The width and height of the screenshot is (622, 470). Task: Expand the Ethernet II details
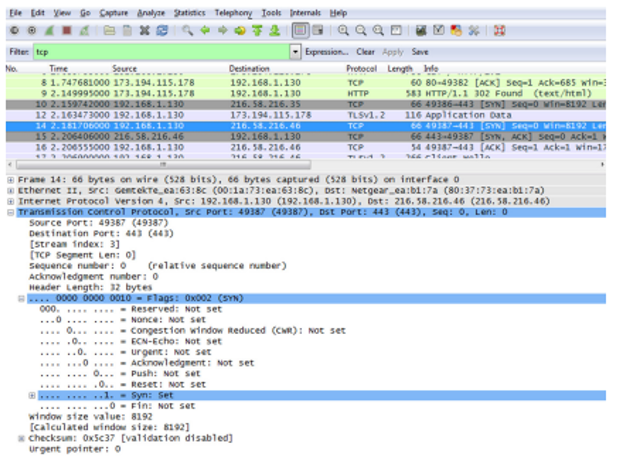click(10, 188)
